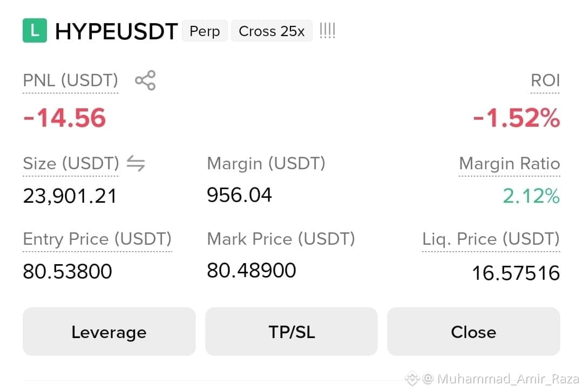This screenshot has width=583, height=392.
Task: Select the Perp tag
Action: [205, 31]
